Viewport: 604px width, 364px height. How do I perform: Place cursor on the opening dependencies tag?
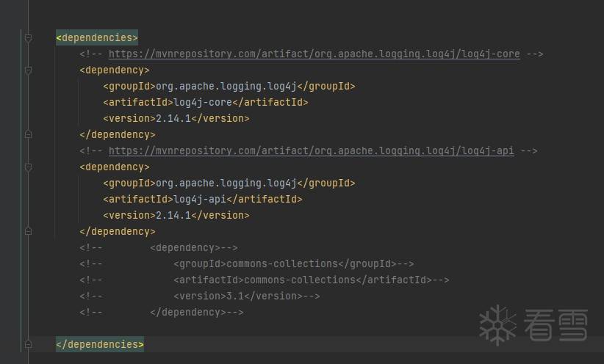(97, 38)
